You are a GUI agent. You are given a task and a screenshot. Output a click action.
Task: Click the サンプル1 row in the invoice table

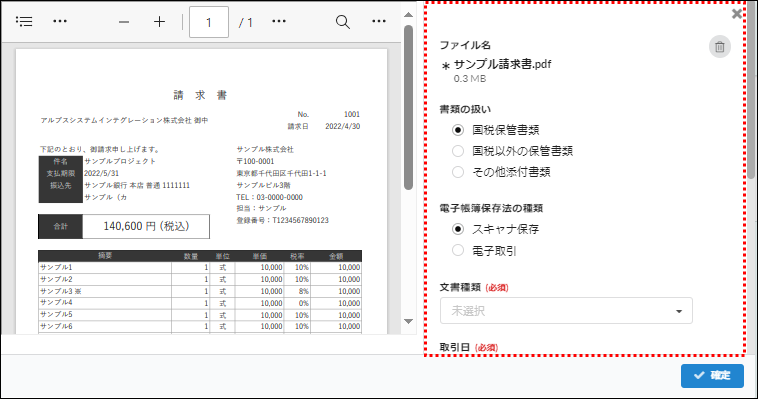[200, 267]
